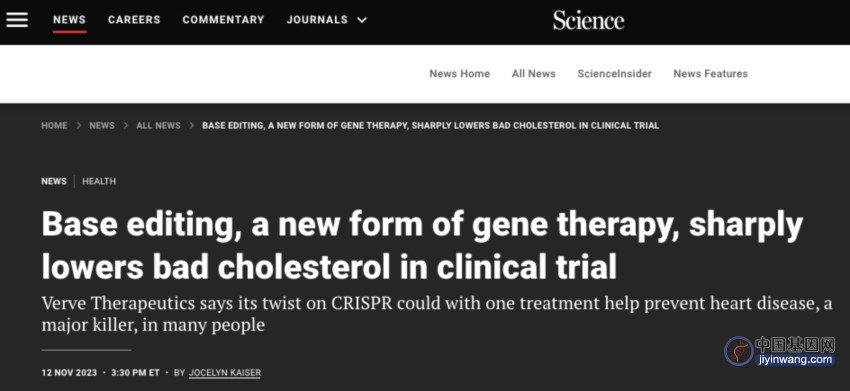Click the jiyinwang.com watermark logo
This screenshot has height=391, width=850.
779,351
